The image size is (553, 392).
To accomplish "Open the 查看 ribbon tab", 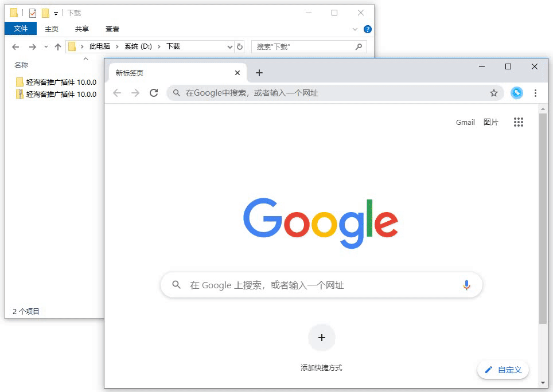I will pos(112,29).
